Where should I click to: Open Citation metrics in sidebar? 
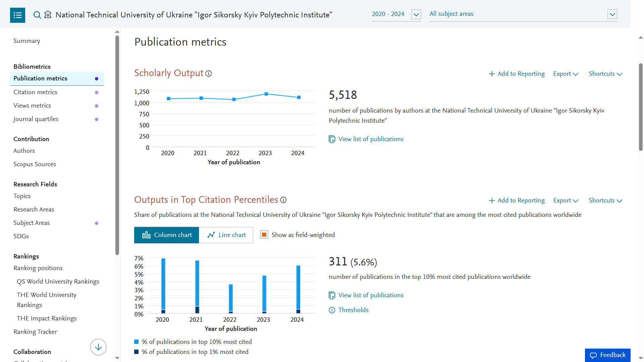tap(35, 92)
